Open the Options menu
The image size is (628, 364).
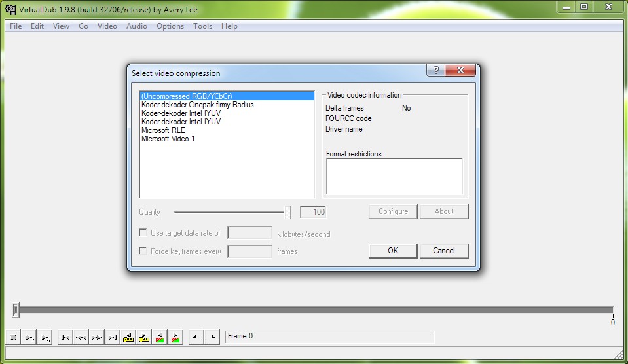(x=170, y=26)
